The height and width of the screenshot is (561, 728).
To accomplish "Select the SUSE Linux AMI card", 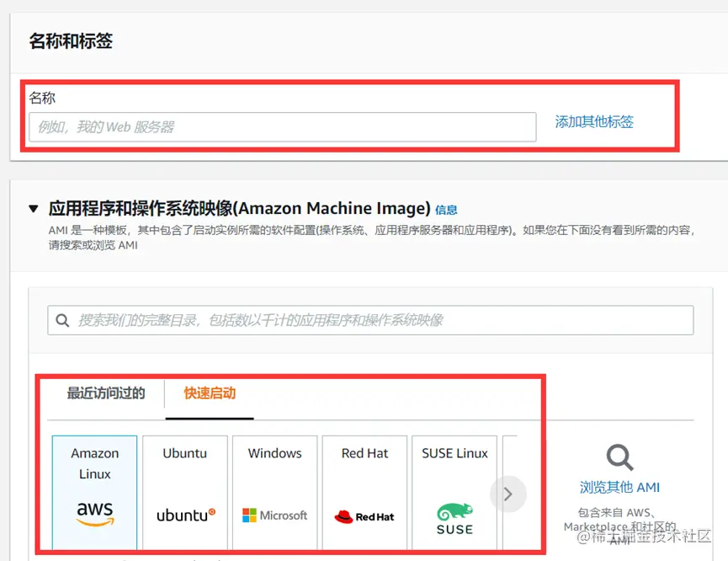I will (x=454, y=493).
